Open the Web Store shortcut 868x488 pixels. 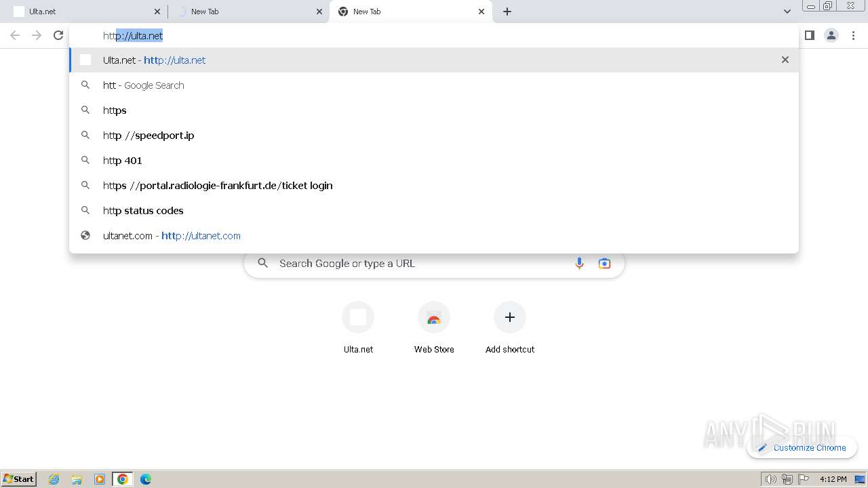[434, 329]
